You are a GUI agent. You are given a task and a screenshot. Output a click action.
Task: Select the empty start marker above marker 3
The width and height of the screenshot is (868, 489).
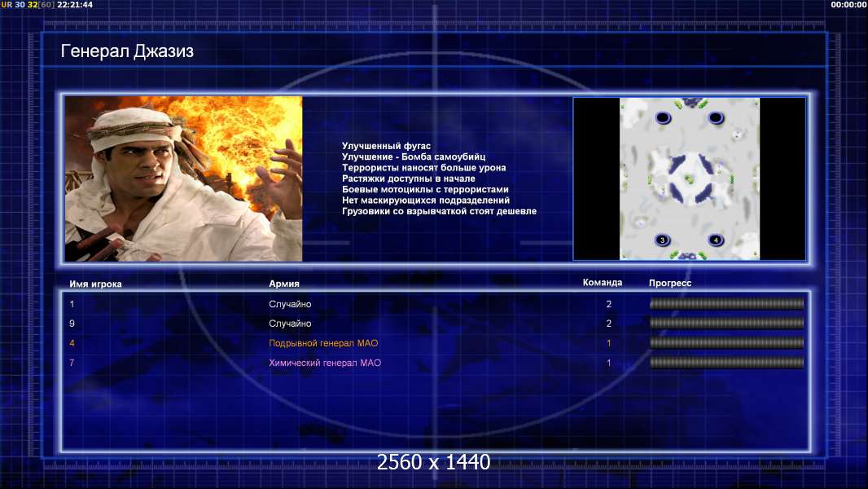click(x=663, y=117)
